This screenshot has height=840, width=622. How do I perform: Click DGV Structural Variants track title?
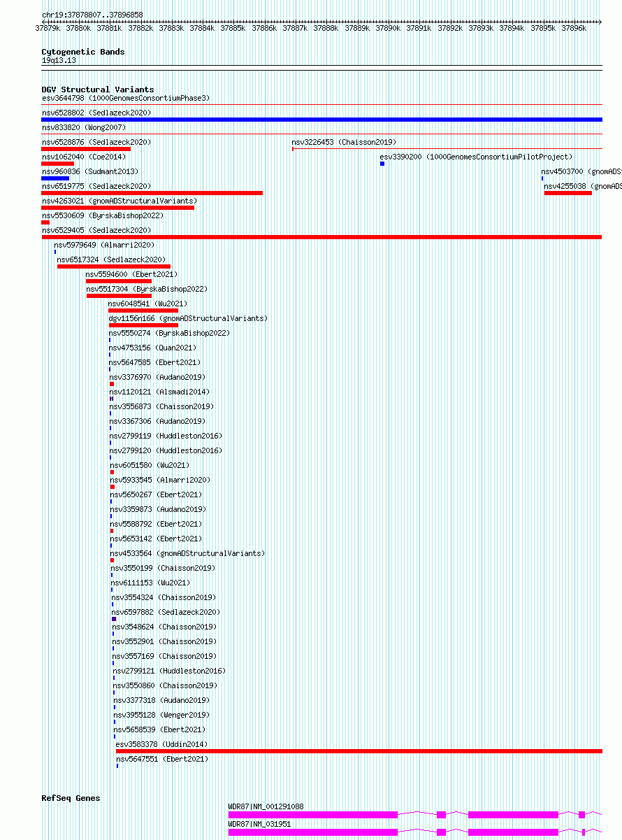click(x=97, y=90)
